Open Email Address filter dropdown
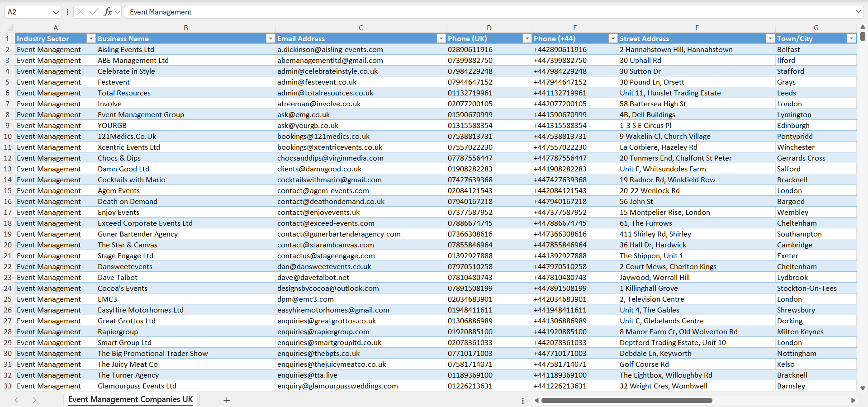The height and width of the screenshot is (407, 868). 441,38
